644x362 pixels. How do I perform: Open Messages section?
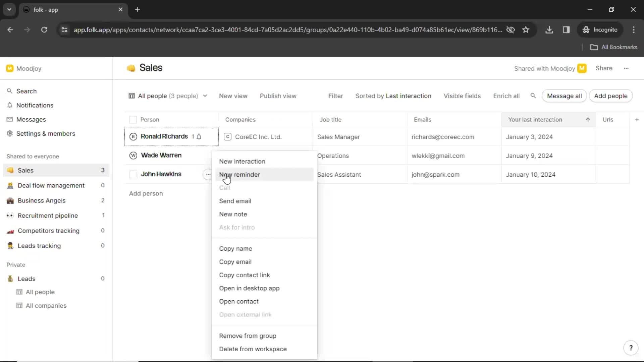click(31, 119)
